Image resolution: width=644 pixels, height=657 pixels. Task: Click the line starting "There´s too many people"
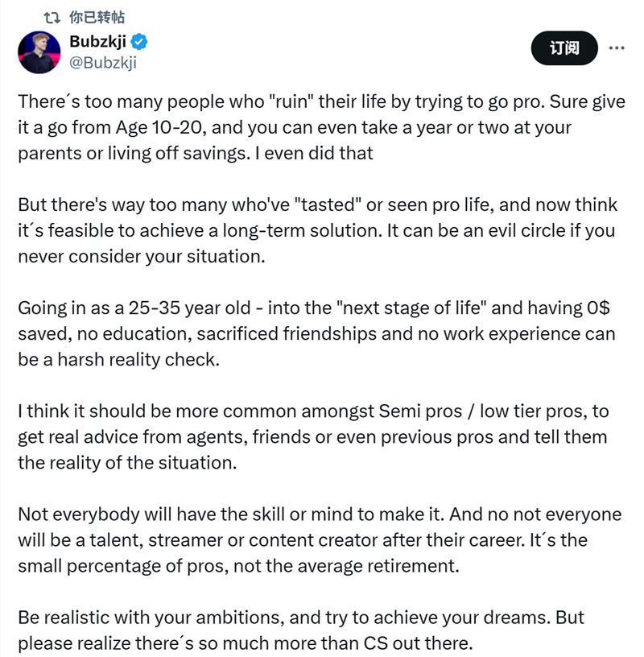[x=321, y=101]
